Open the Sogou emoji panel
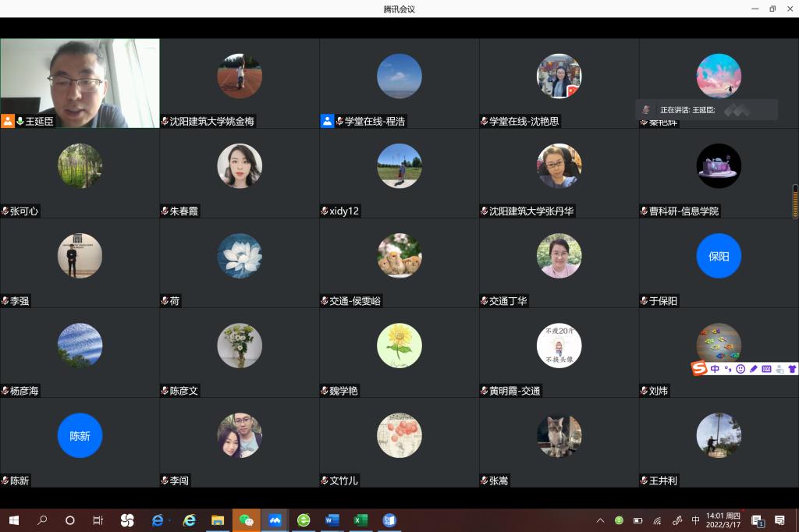Image resolution: width=799 pixels, height=532 pixels. tap(740, 369)
